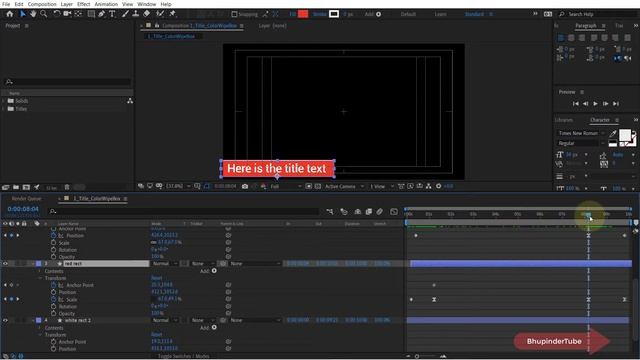Open the Animation menu
The image size is (640, 360).
(x=106, y=4)
